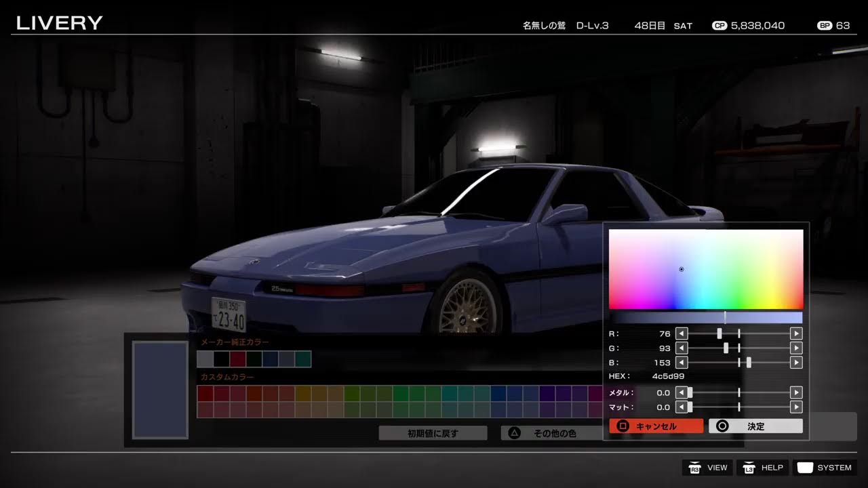Click the SAT weekday label
868x488 pixels.
click(x=683, y=26)
